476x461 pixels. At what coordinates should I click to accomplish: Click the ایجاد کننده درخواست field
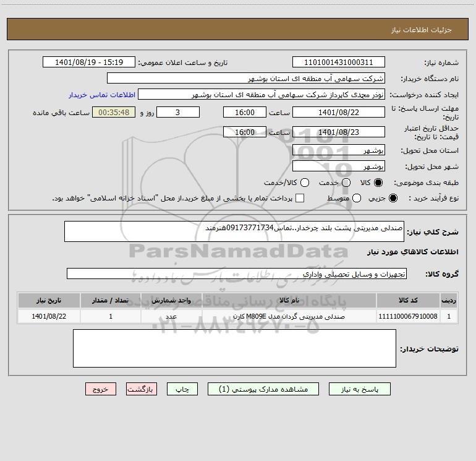[261, 95]
